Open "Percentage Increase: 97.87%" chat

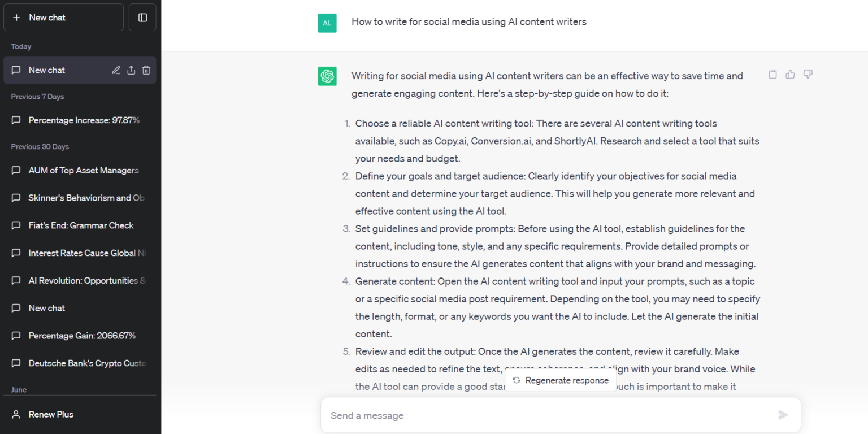coord(84,120)
